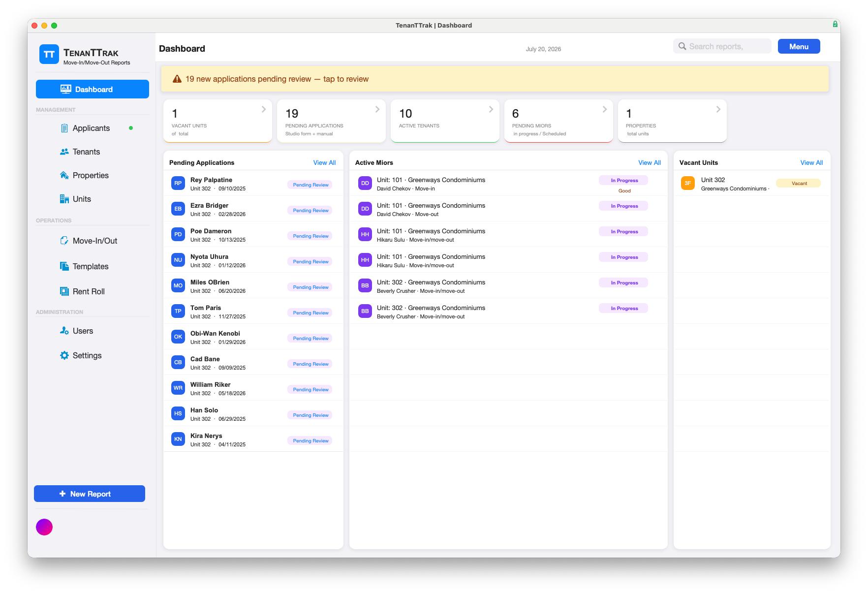
Task: Click the blue Menu button
Action: [799, 46]
